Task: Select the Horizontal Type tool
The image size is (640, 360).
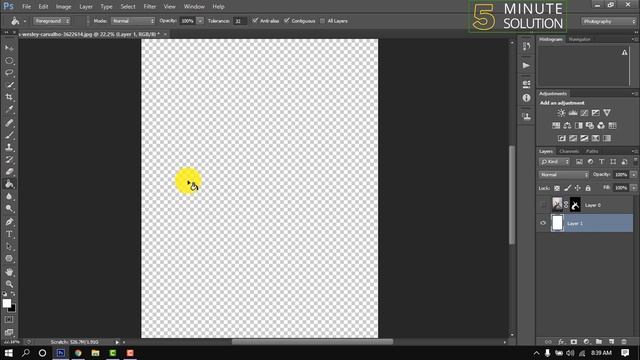Action: [9, 234]
